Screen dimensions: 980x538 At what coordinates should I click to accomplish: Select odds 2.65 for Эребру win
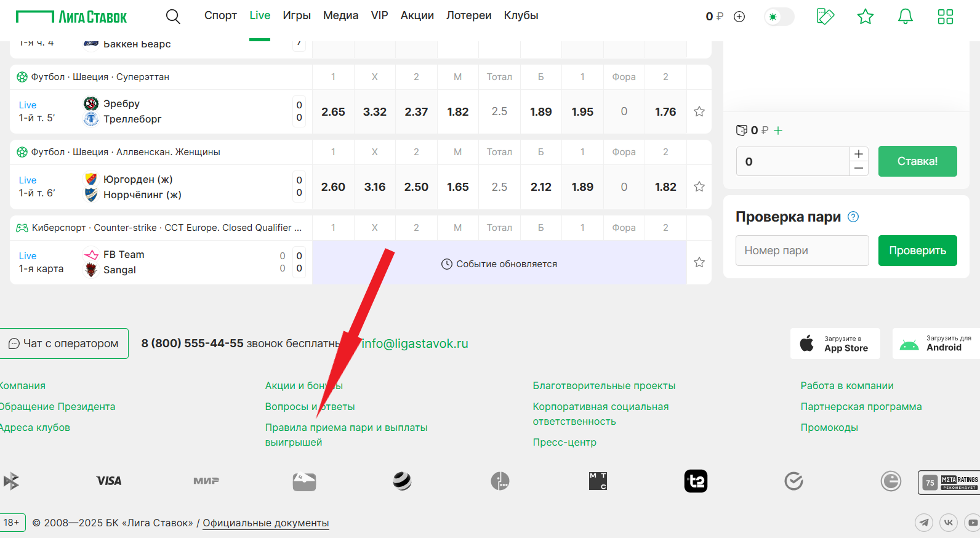click(x=333, y=111)
